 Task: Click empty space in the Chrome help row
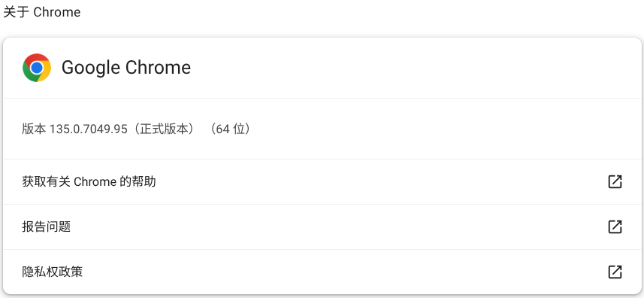(370, 181)
